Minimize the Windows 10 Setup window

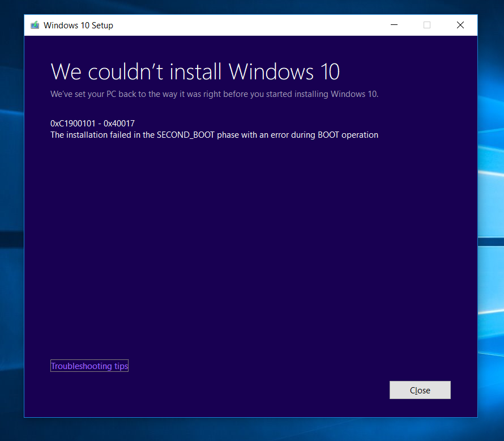tap(394, 25)
